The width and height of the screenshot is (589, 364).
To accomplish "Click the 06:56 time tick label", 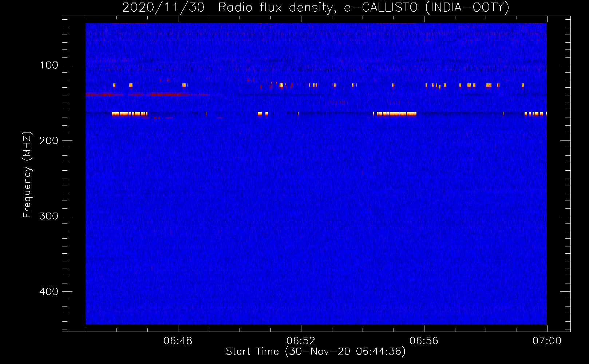I will pyautogui.click(x=424, y=341).
